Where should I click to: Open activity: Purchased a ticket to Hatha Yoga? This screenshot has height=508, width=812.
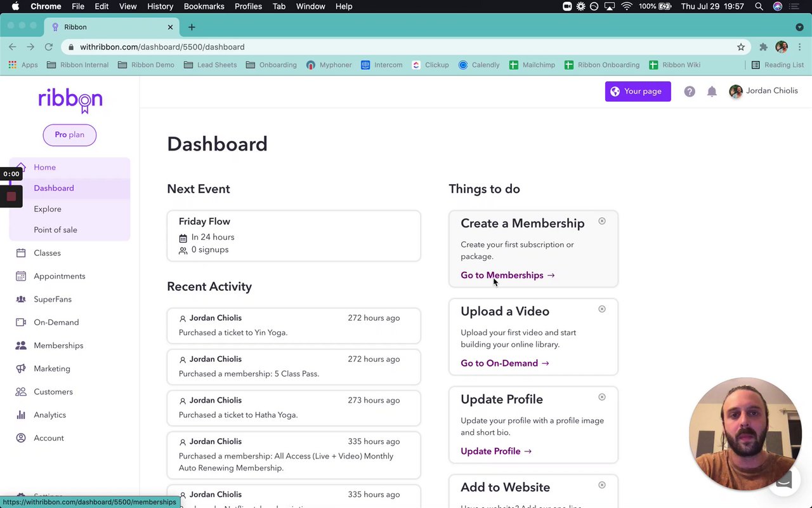click(x=294, y=408)
